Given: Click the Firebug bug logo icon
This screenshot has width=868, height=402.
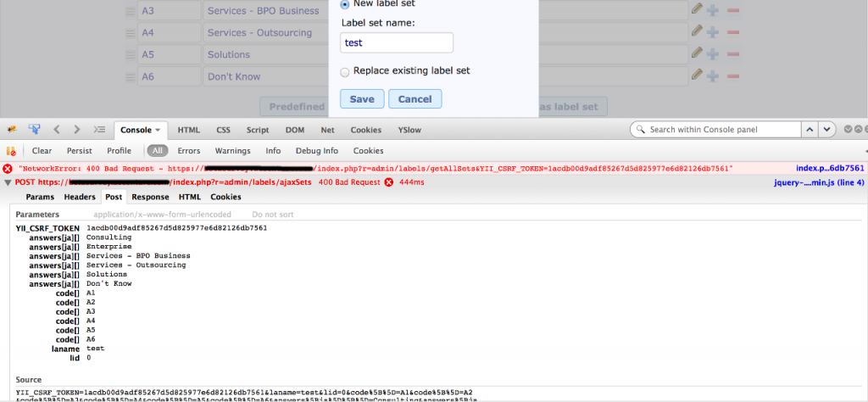Looking at the screenshot, I should coord(14,130).
